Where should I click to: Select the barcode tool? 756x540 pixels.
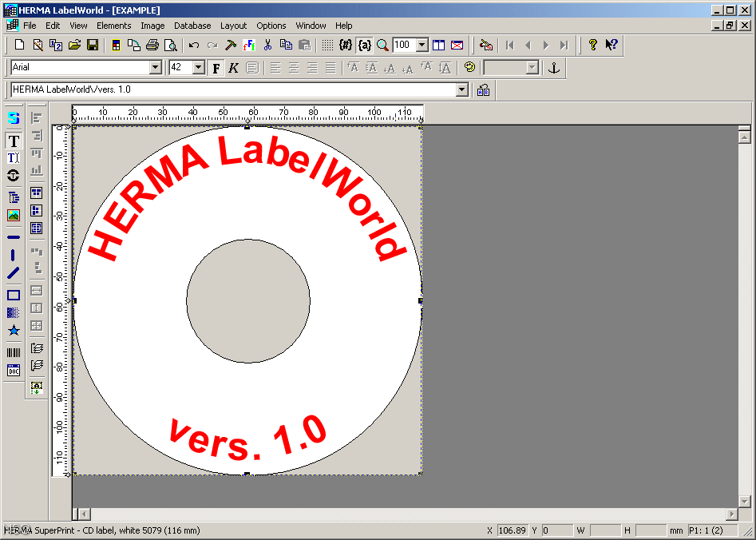[13, 351]
